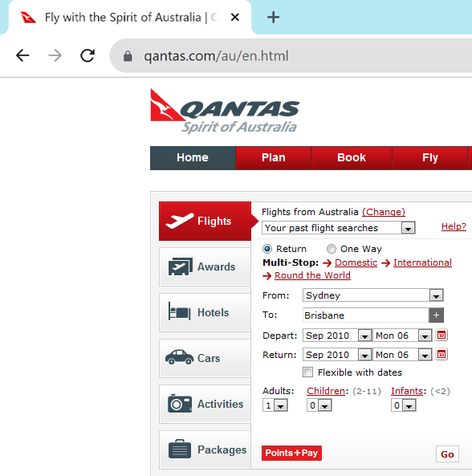Open the Return date calendar picker

(441, 354)
